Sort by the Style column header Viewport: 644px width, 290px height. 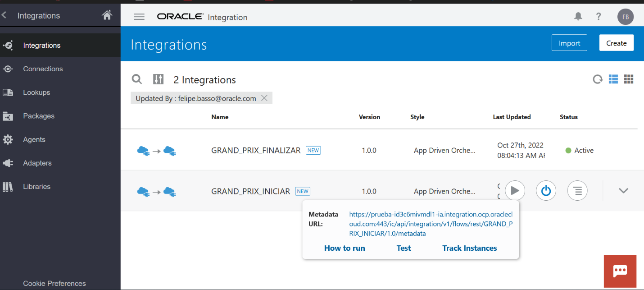pyautogui.click(x=417, y=117)
